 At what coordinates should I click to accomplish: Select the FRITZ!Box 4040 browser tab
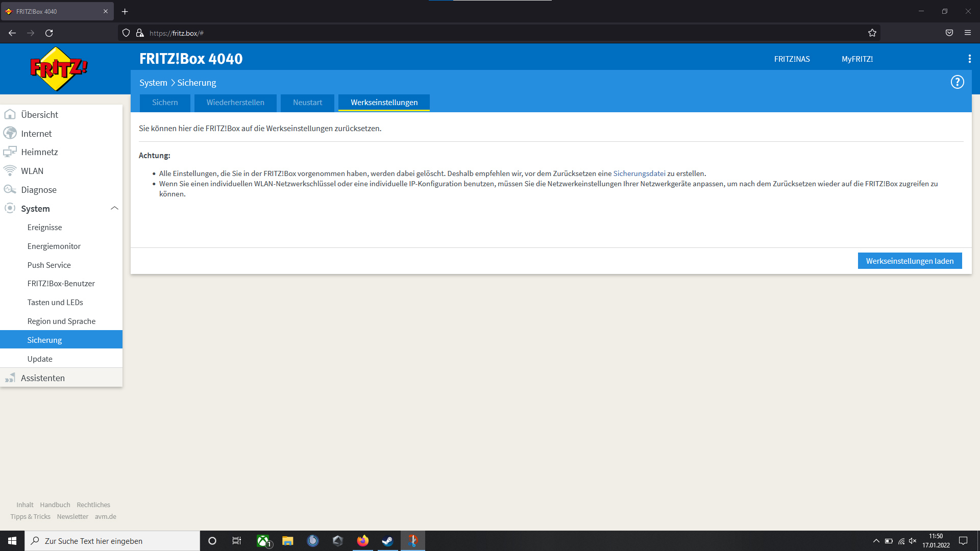coord(57,11)
